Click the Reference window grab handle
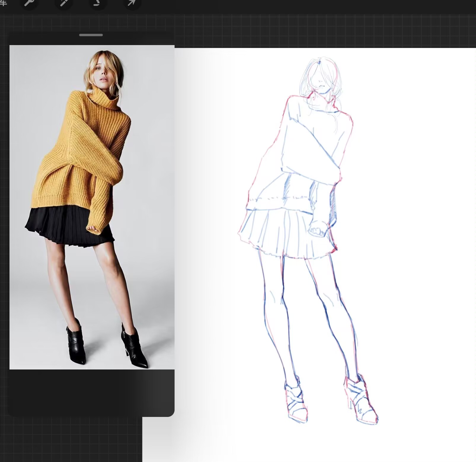 click(91, 35)
